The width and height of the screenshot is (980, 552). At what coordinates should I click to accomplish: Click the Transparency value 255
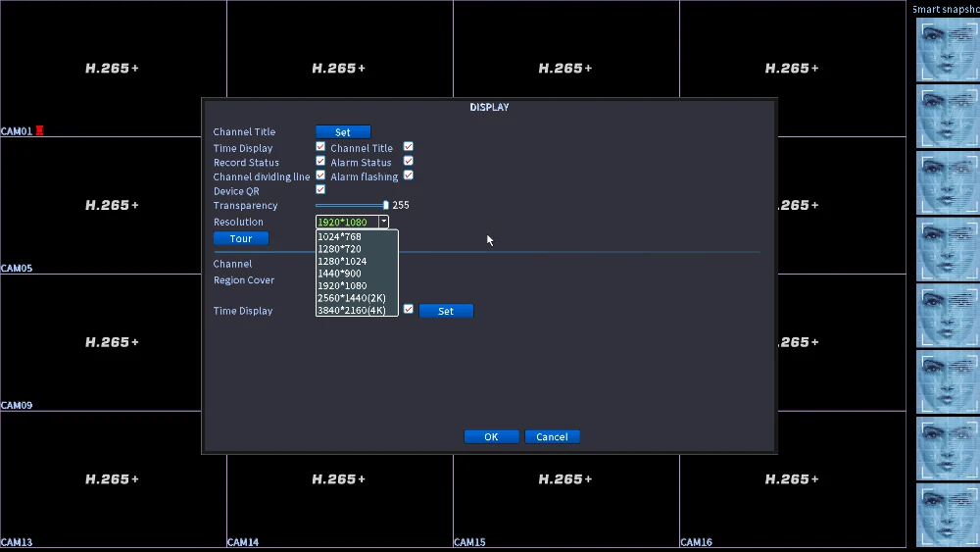[401, 205]
